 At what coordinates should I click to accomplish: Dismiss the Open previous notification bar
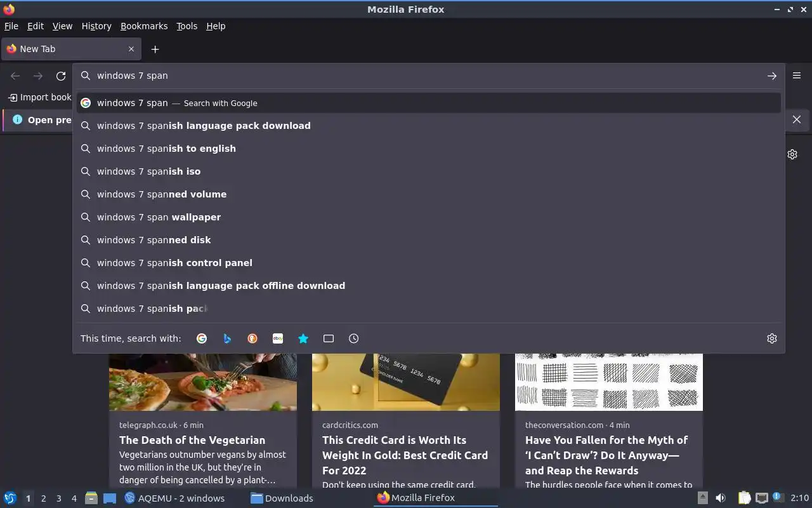click(x=797, y=119)
